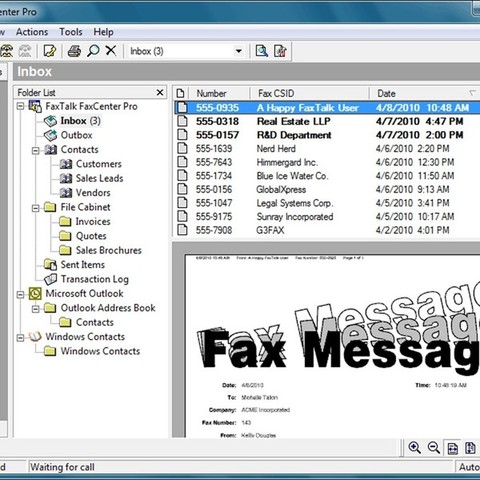Screen dimensions: 480x480
Task: Select the Quotes folder
Action: coord(91,236)
